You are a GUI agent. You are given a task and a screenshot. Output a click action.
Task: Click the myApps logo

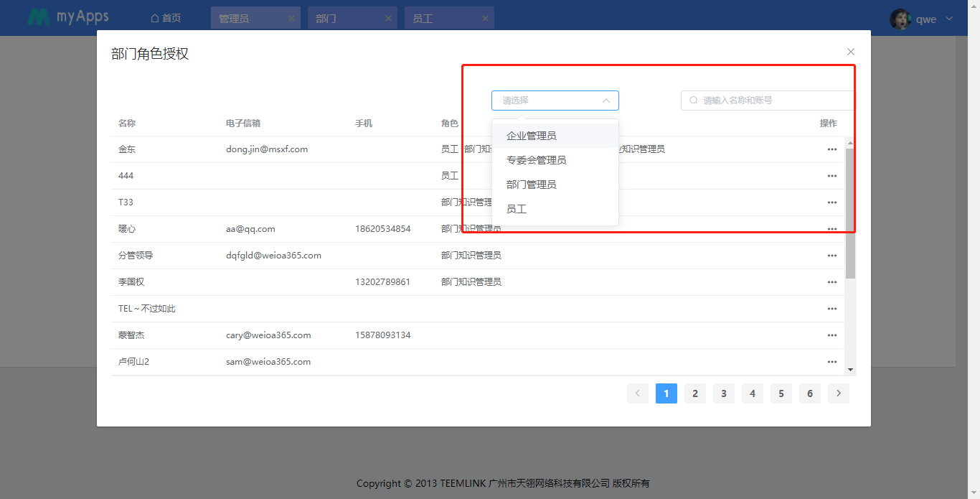pyautogui.click(x=68, y=18)
